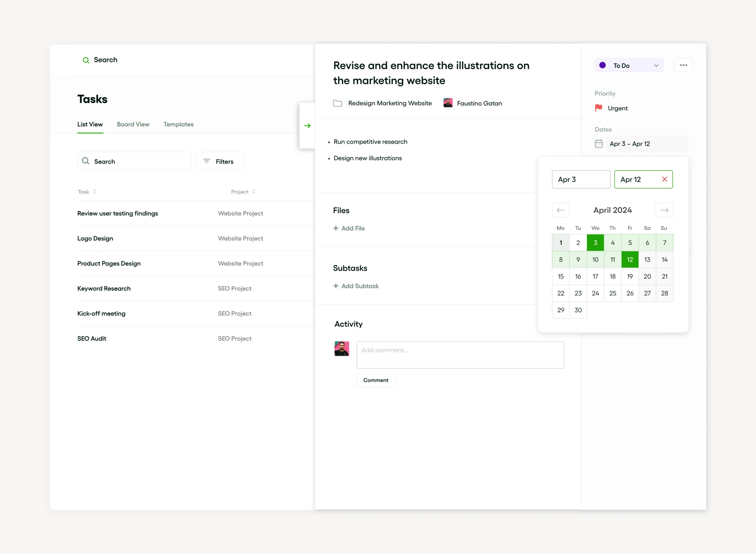Open the three-dot options menu
Screen dimensions: 756x554
coord(684,65)
